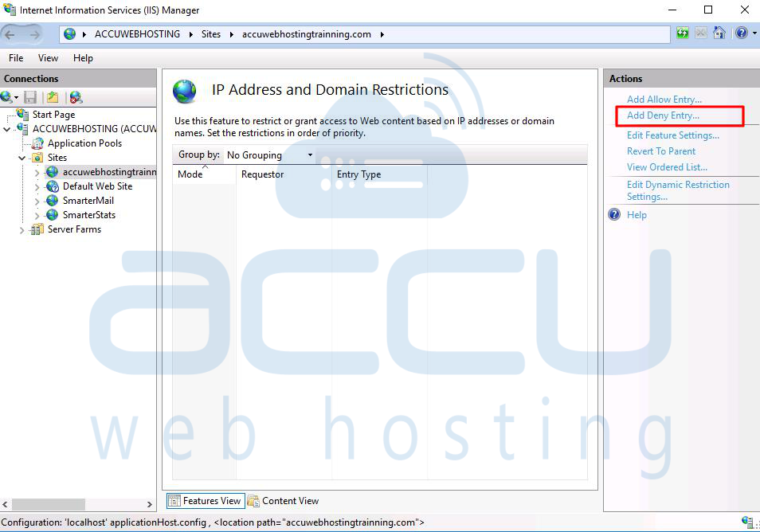This screenshot has width=760, height=532.
Task: Collapse the Sites tree node
Action: [x=22, y=158]
